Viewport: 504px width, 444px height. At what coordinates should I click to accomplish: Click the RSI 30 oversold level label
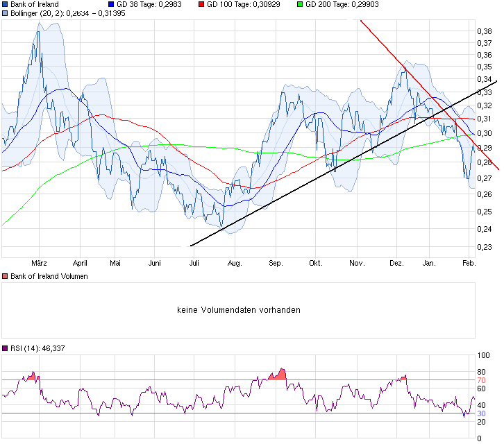tap(482, 413)
